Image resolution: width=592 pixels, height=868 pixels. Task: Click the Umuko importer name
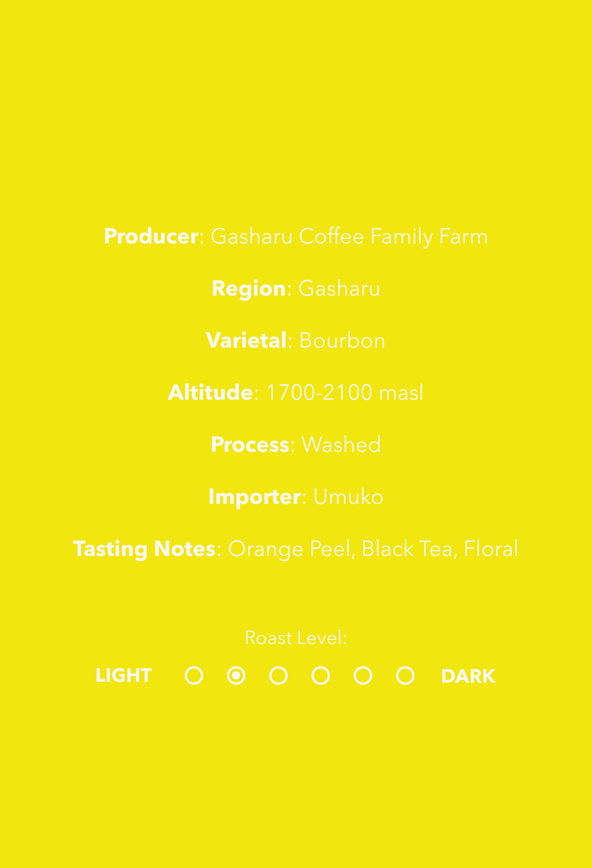(348, 497)
